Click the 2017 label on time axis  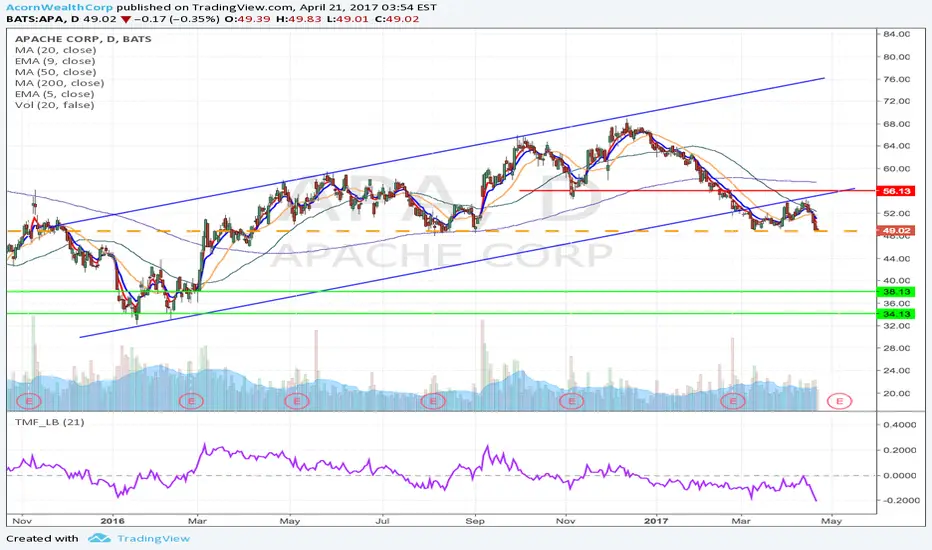click(x=656, y=521)
